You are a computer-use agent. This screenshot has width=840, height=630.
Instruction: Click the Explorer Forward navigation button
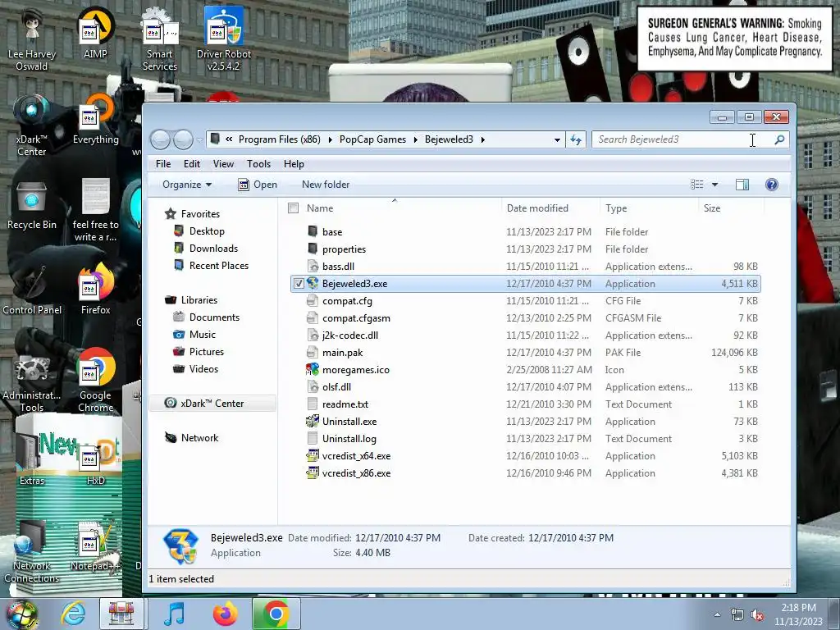click(183, 139)
